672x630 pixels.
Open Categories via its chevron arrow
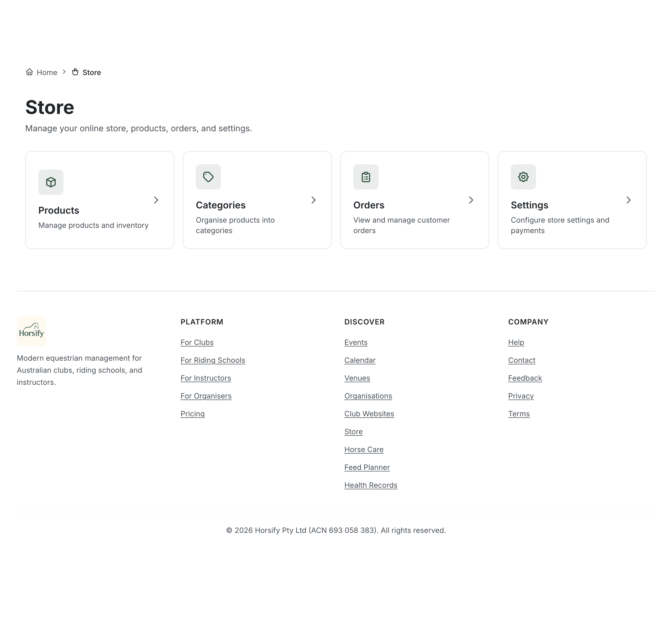pos(313,200)
